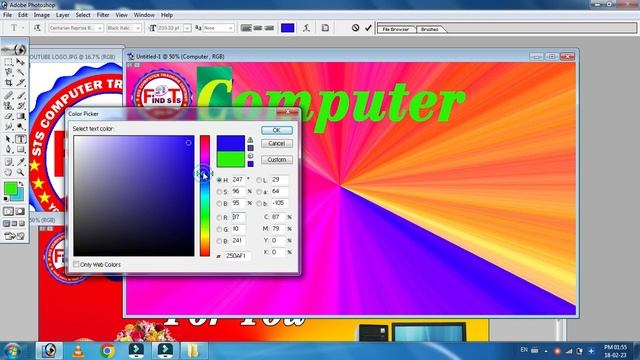The height and width of the screenshot is (360, 640).
Task: Select the Shape tool
Action: [x=20, y=149]
